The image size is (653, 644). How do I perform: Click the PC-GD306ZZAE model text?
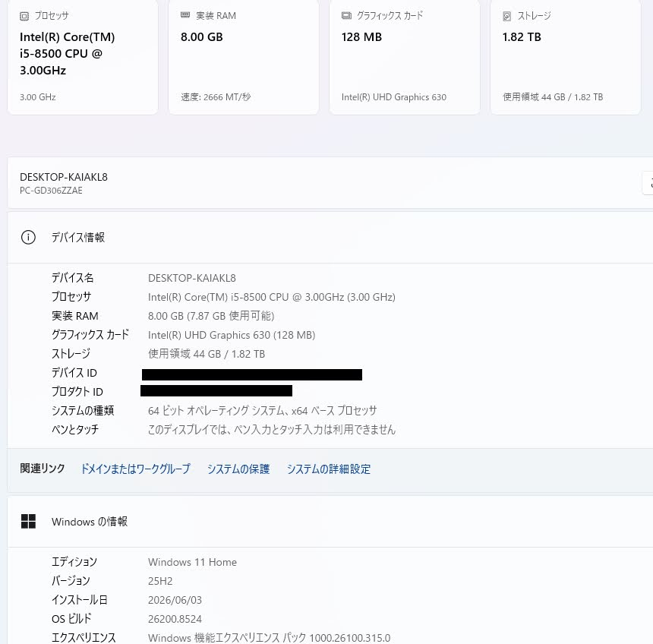tap(51, 191)
